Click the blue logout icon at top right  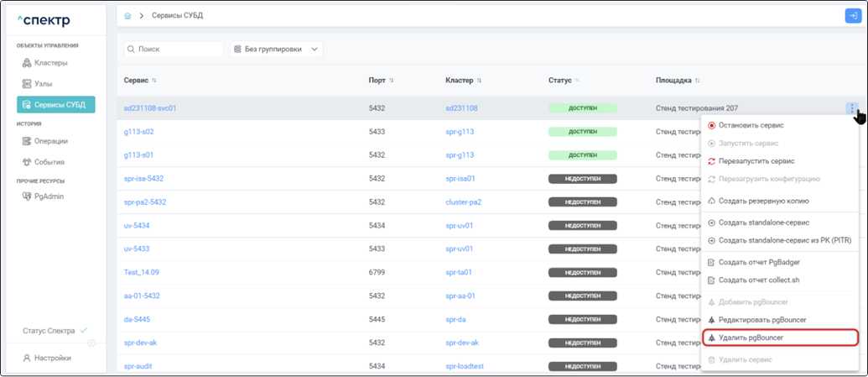(852, 16)
